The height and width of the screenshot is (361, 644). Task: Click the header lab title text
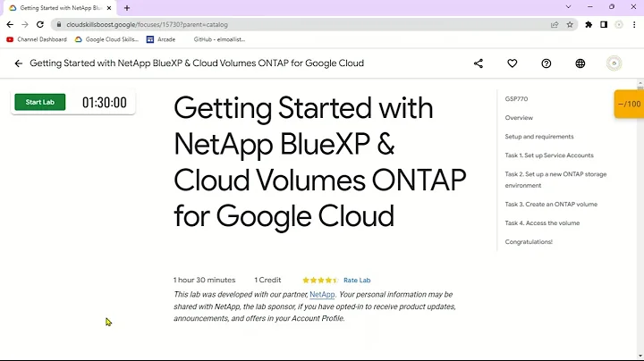pyautogui.click(x=197, y=63)
